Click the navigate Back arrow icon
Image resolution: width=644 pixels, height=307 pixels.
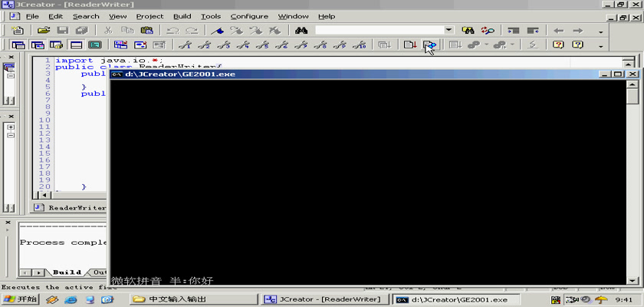[x=559, y=31]
